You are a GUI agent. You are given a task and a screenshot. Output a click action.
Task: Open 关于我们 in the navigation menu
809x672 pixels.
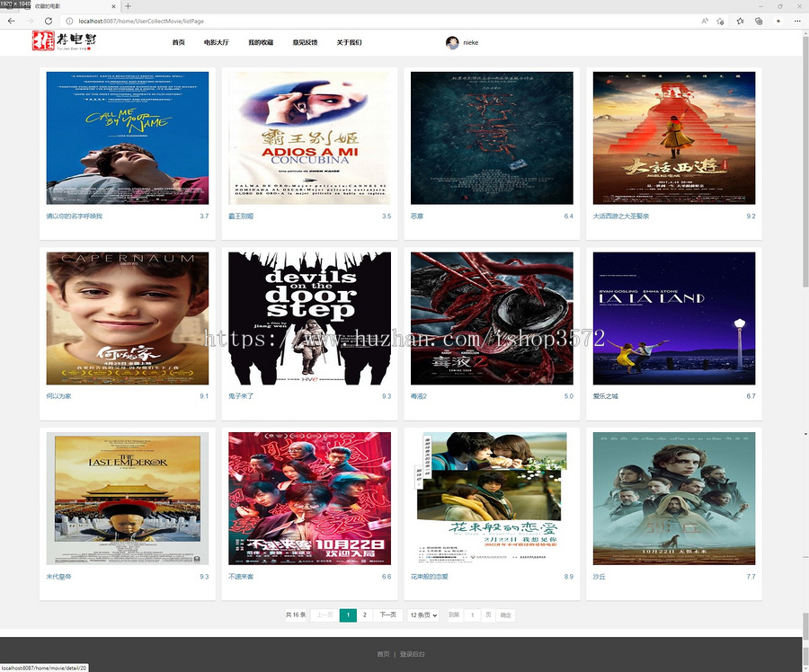click(x=350, y=42)
